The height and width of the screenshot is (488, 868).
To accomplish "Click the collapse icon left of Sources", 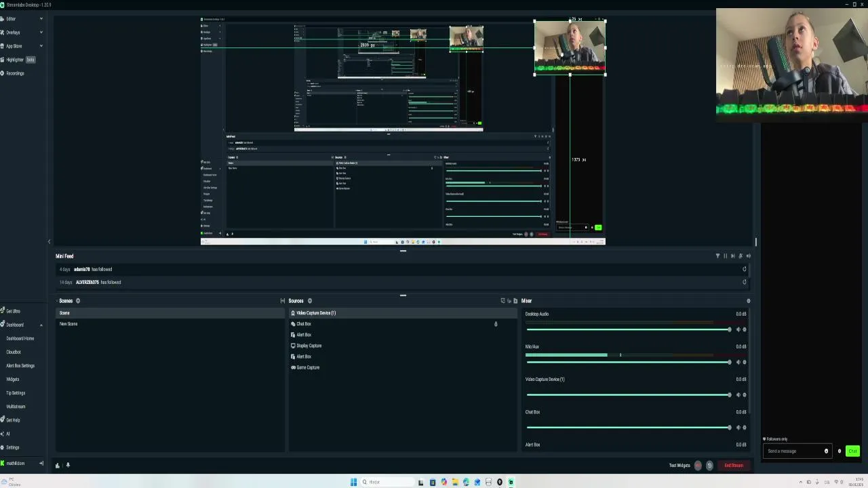I will pyautogui.click(x=283, y=301).
